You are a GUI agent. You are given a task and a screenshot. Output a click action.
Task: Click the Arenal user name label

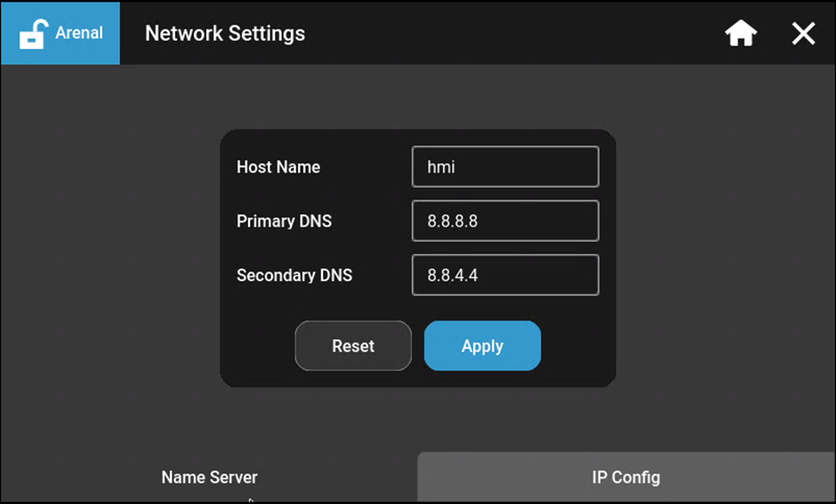pyautogui.click(x=79, y=33)
